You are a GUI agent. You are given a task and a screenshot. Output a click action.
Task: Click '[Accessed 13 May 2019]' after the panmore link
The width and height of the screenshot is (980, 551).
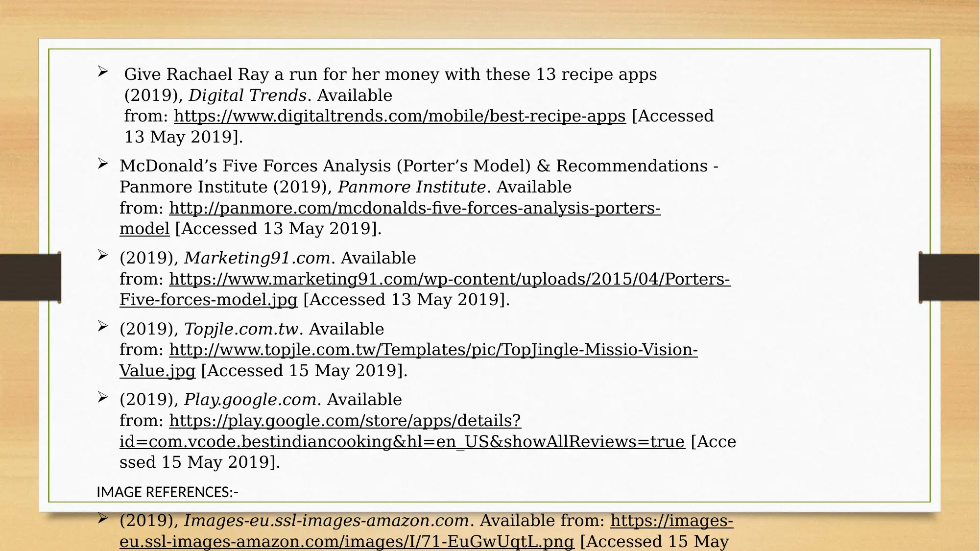[278, 229]
